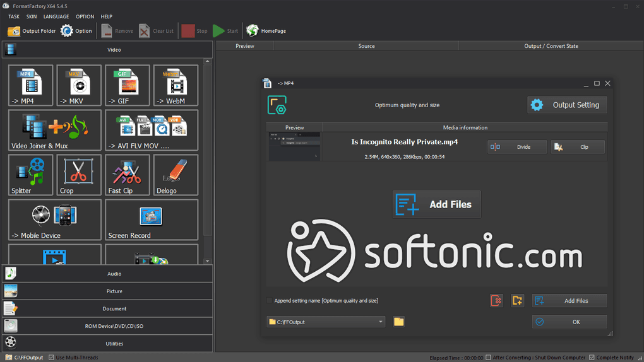The width and height of the screenshot is (644, 362).
Task: Open Video Joiner & Mux tool
Action: click(x=55, y=130)
